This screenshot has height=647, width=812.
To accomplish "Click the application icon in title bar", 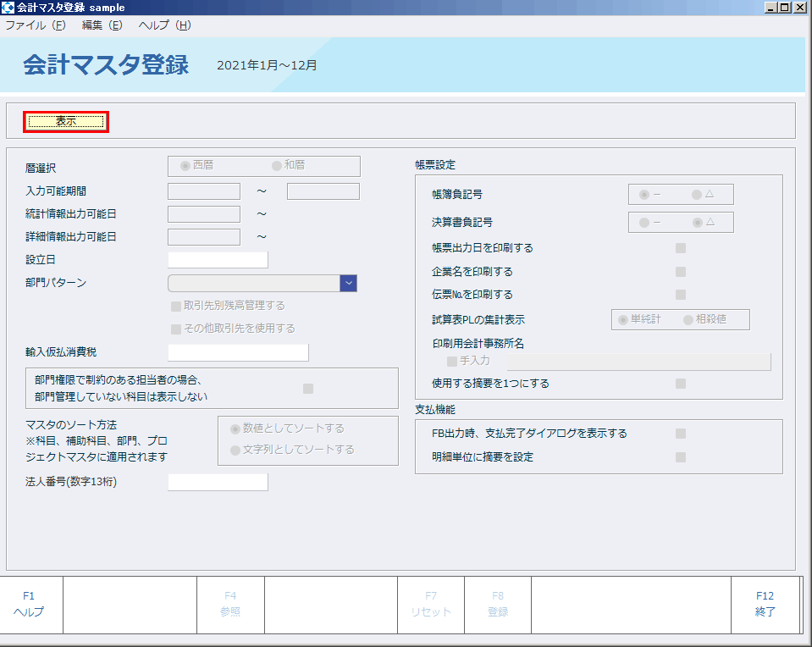I will tap(8, 8).
